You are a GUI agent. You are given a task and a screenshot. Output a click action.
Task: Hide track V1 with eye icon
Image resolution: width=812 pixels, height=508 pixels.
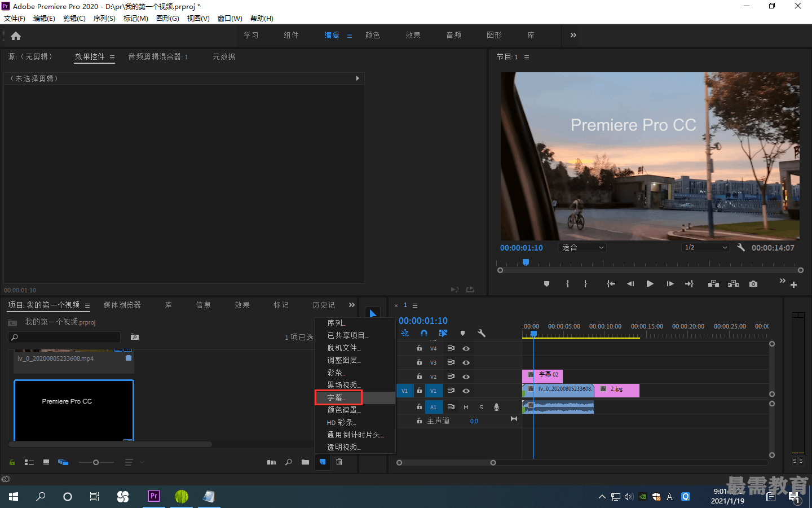coord(466,391)
